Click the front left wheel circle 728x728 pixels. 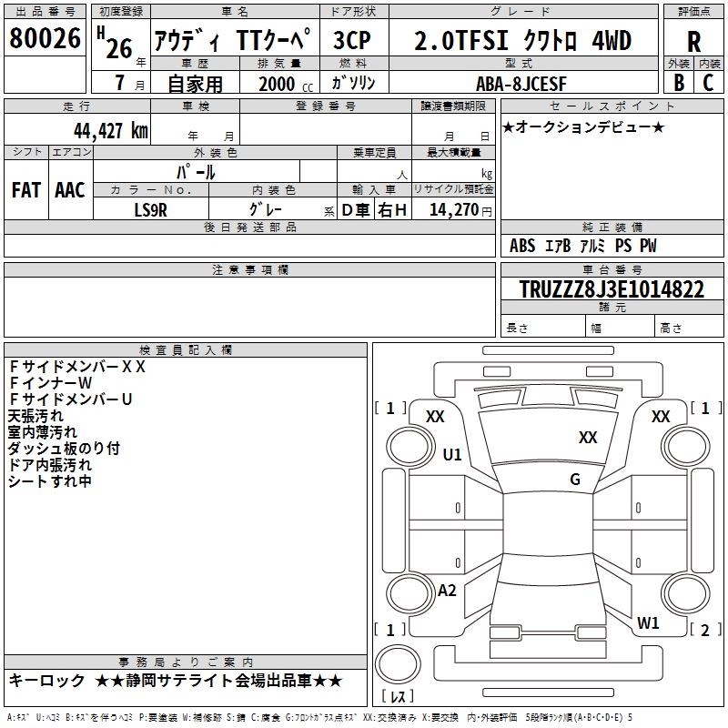[410, 447]
